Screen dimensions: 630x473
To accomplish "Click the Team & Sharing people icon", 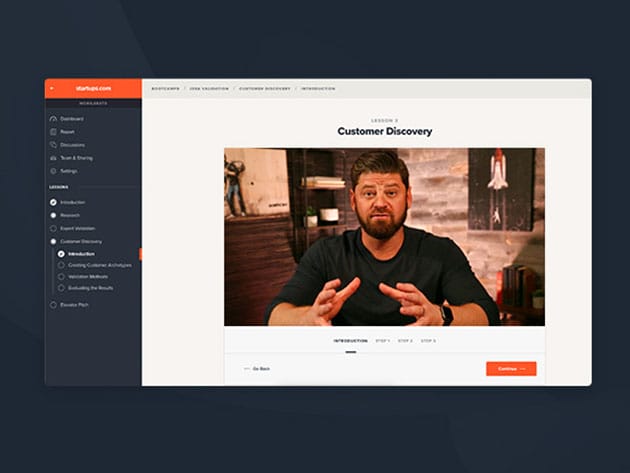I will (x=53, y=158).
